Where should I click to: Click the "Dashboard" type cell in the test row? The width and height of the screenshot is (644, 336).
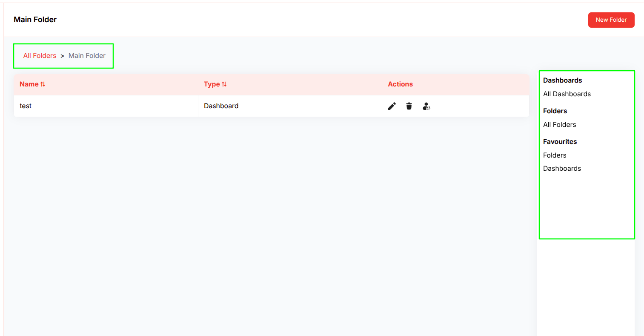pos(290,106)
